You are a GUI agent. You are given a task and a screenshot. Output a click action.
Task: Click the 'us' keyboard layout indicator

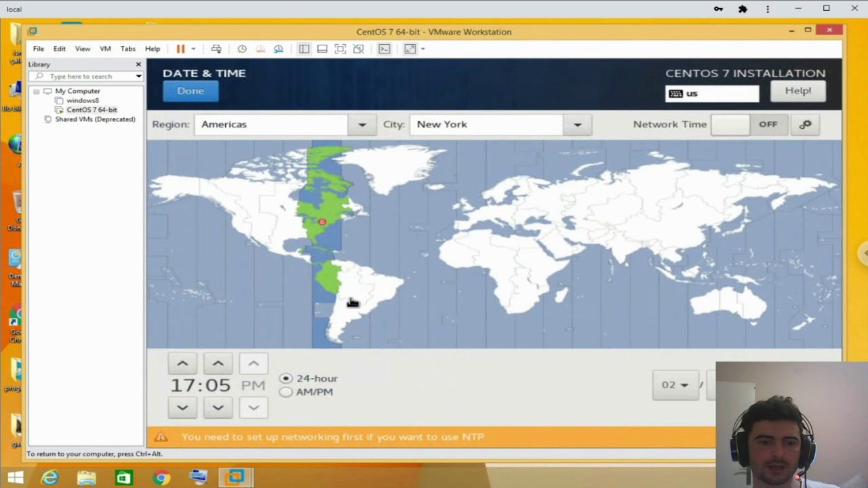click(712, 94)
